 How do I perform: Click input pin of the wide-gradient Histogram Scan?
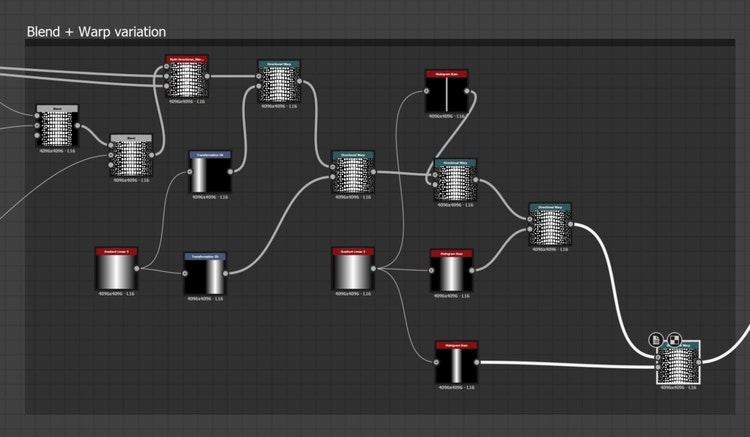[431, 271]
